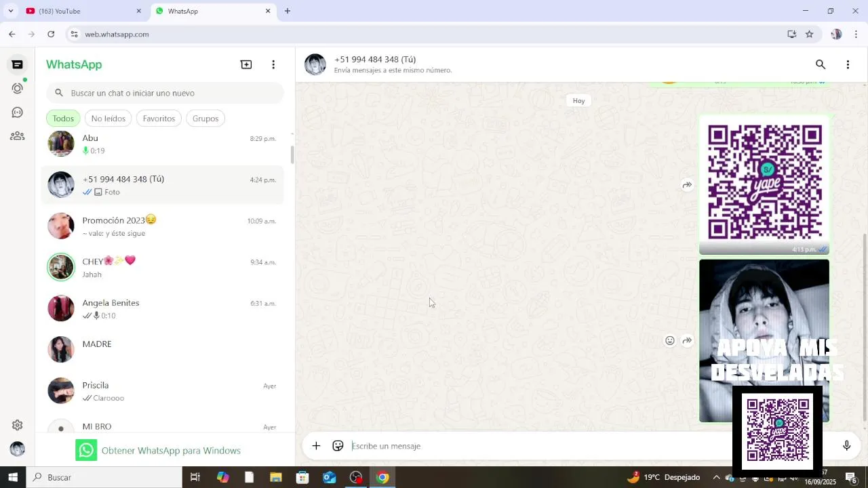
Task: Search within the conversation using magnifier icon
Action: (x=821, y=64)
